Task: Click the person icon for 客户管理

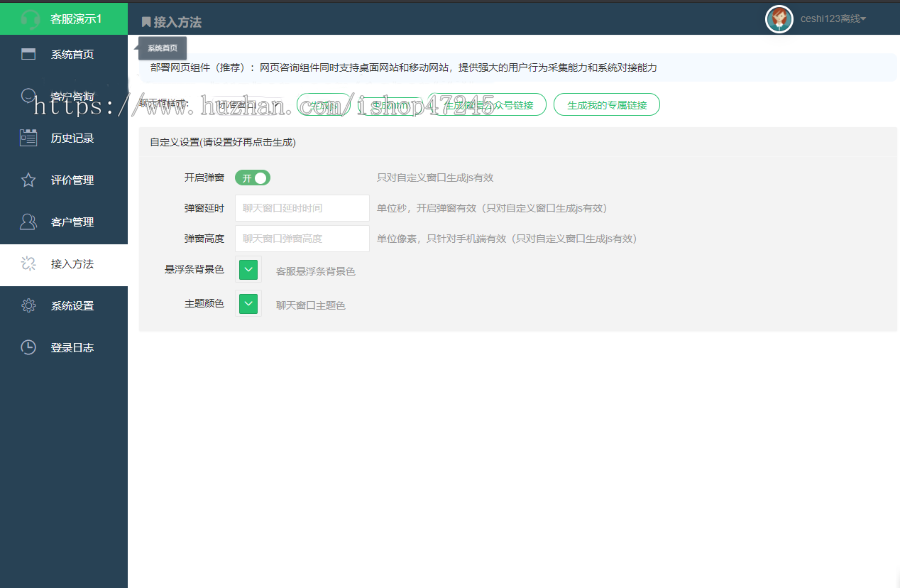Action: 28,222
